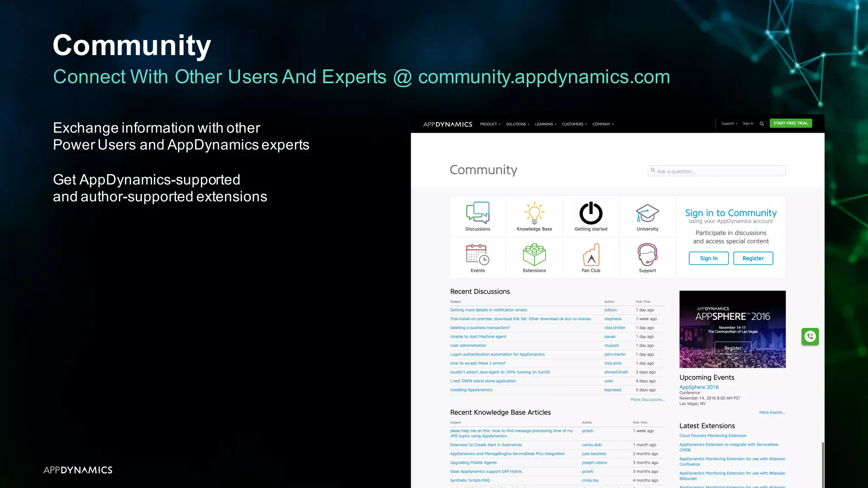Open 'couldn't attach Java Agent to JVMs' thread
868x488 pixels.
500,372
